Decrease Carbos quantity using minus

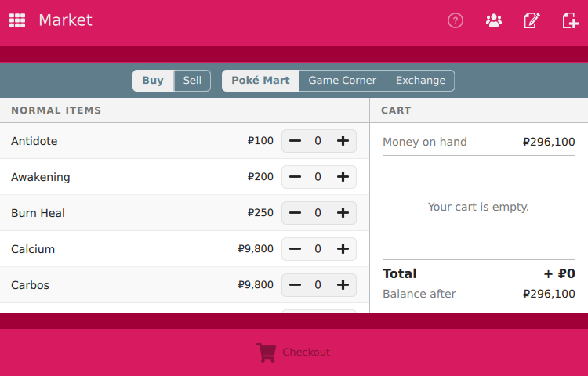tap(295, 284)
